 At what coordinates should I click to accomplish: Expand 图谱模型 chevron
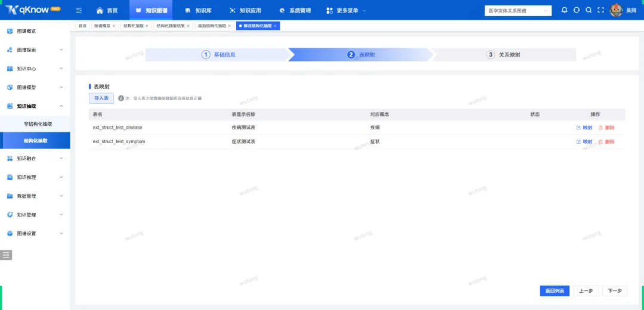61,88
